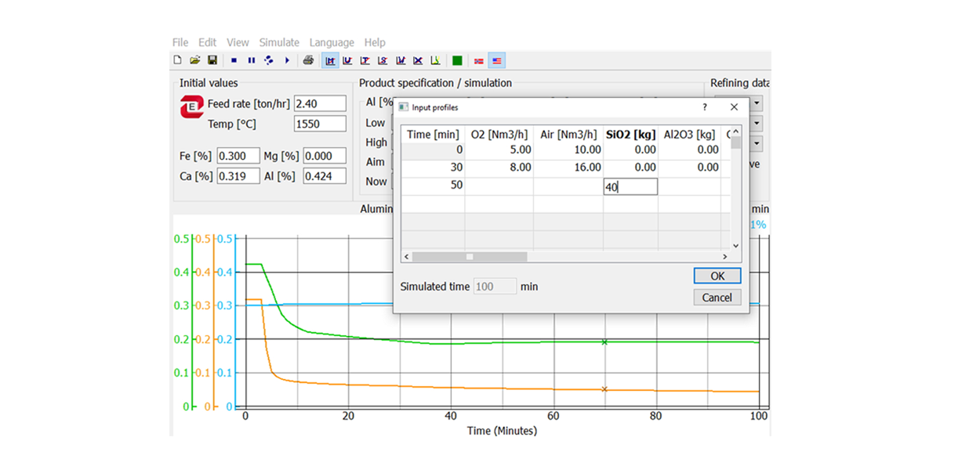Pause the simulation from the toolbar
Image resolution: width=980 pixels, height=470 pixels.
coord(252,60)
